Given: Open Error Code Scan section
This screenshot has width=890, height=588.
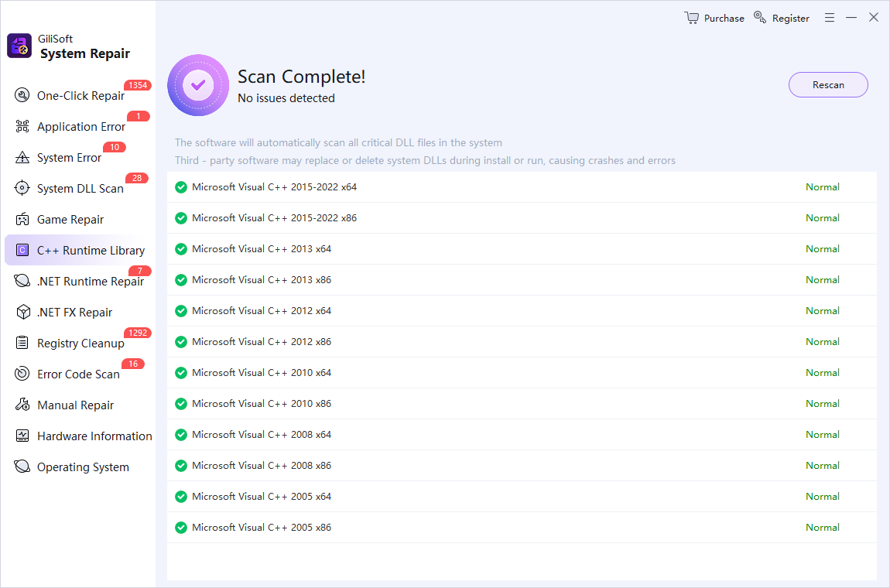Looking at the screenshot, I should tap(78, 374).
